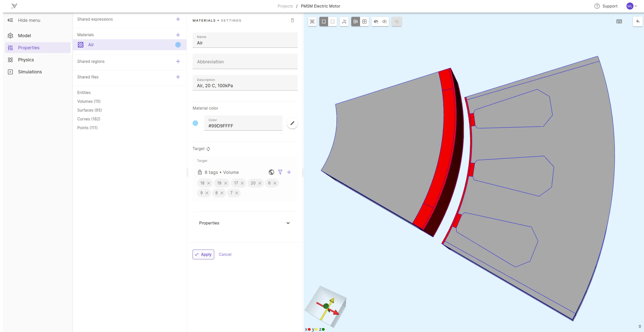Go to the Physics section

pos(38,60)
